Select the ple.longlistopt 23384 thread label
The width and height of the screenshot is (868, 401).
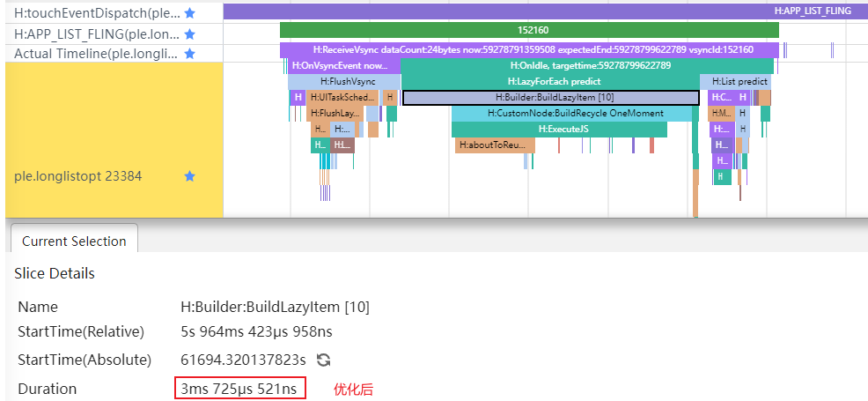[78, 176]
